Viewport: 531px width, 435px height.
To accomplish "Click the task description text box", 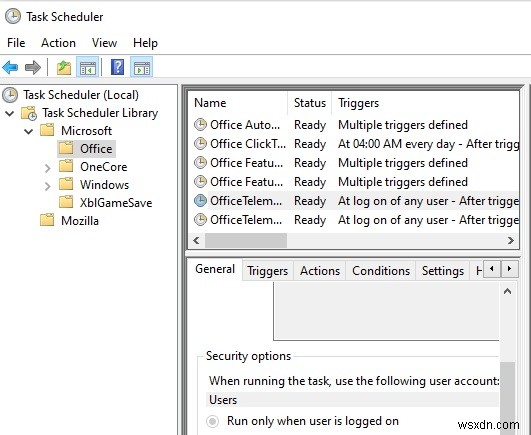I will coord(386,311).
